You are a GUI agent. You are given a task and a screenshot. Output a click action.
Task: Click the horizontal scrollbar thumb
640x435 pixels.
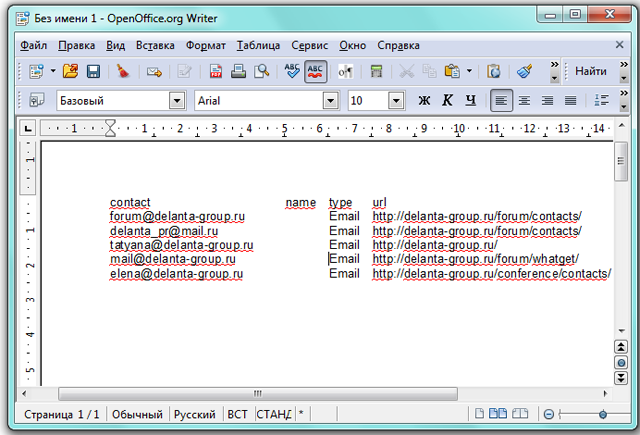[258, 394]
